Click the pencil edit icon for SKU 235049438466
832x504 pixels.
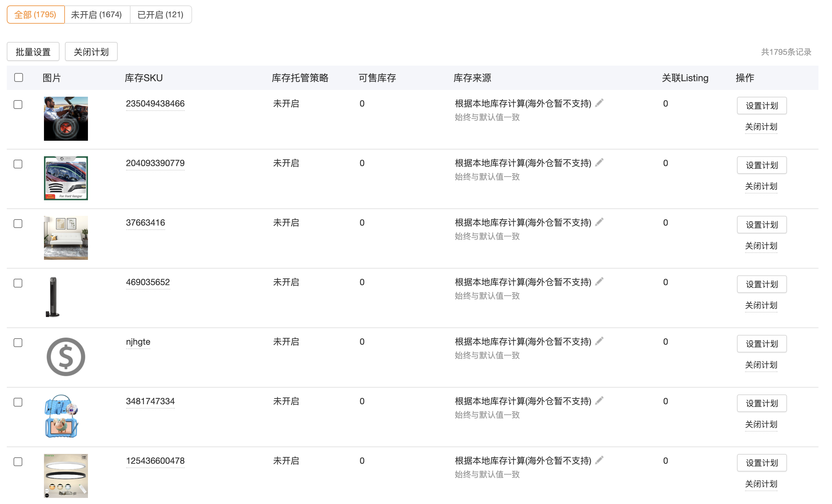click(x=599, y=103)
